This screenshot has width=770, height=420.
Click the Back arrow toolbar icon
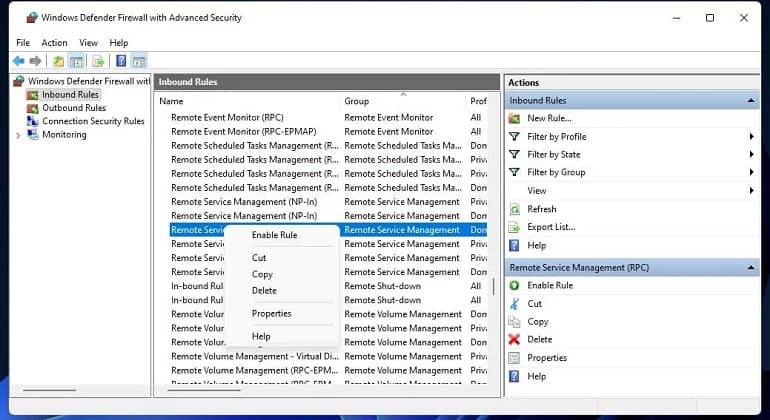pyautogui.click(x=19, y=61)
